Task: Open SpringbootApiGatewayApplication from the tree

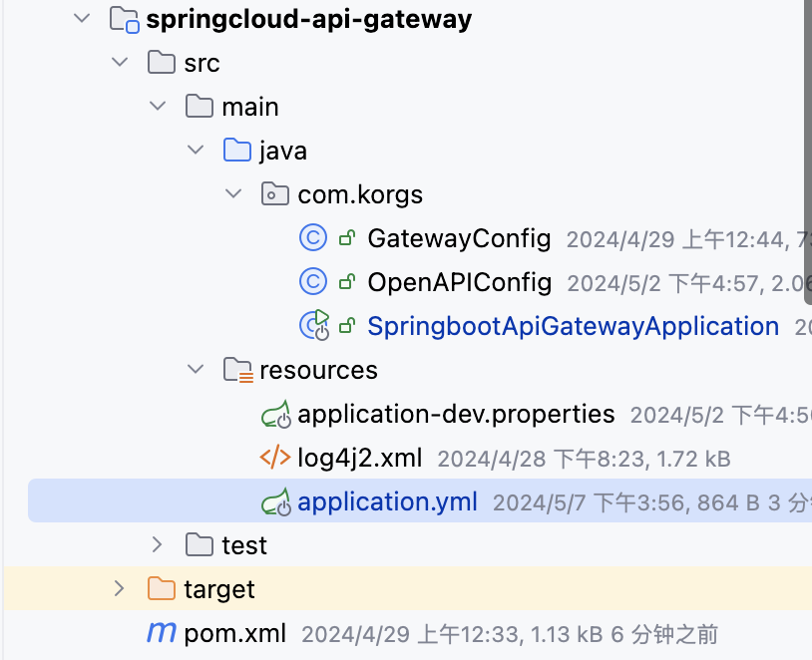Action: pyautogui.click(x=573, y=325)
